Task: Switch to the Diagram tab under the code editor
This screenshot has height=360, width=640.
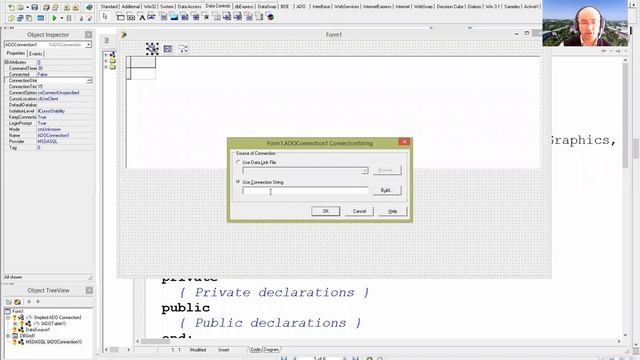Action: 271,350
